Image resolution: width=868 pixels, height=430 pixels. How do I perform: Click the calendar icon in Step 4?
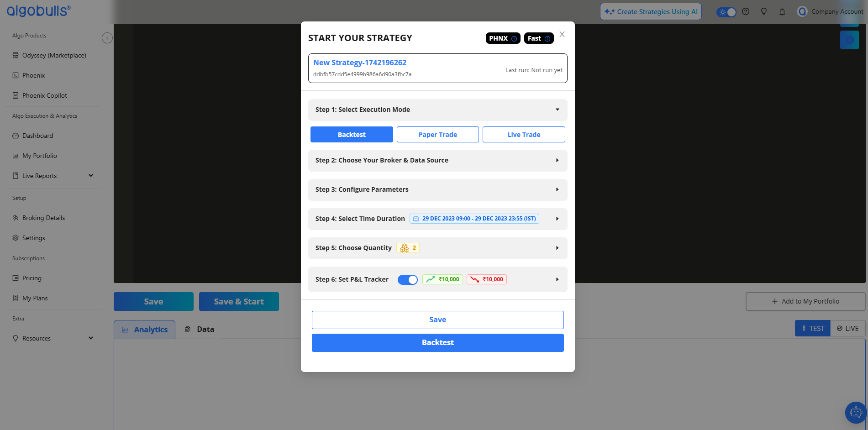point(416,219)
